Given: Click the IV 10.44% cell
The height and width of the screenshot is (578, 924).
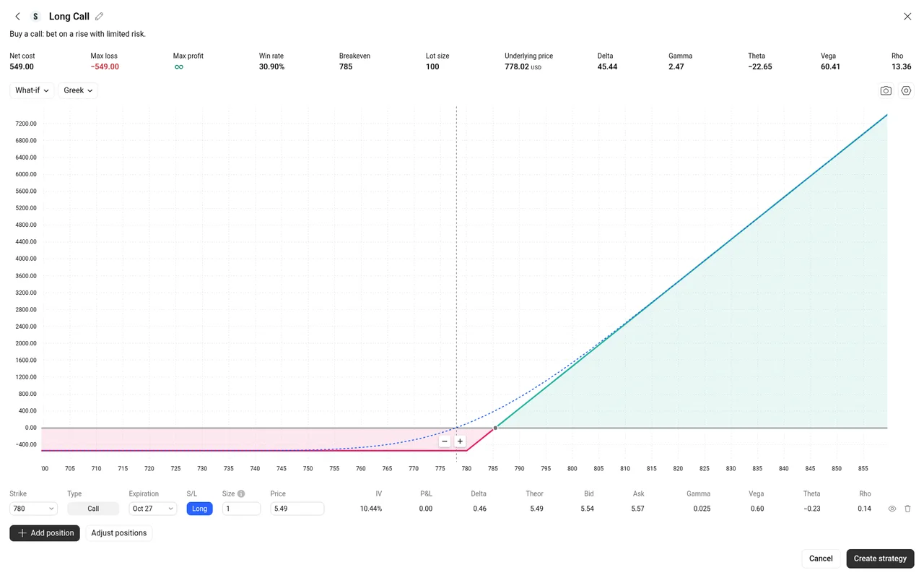Looking at the screenshot, I should 371,509.
